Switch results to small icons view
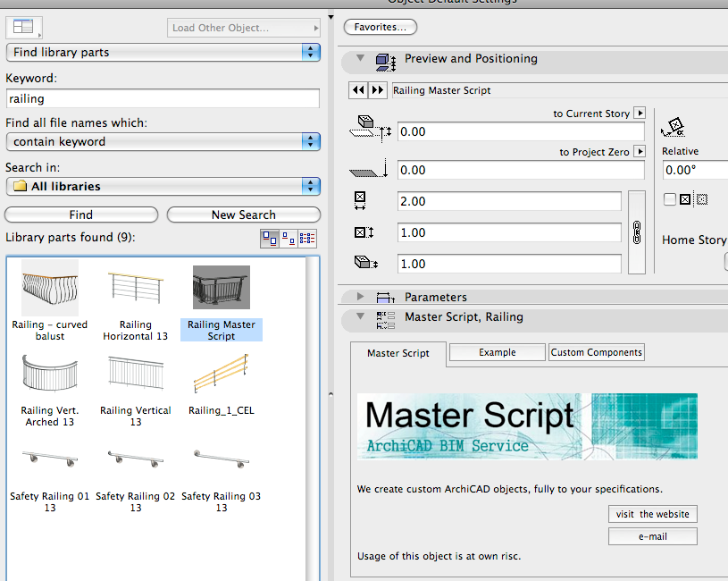Screen dimensions: 728x581 coord(288,239)
